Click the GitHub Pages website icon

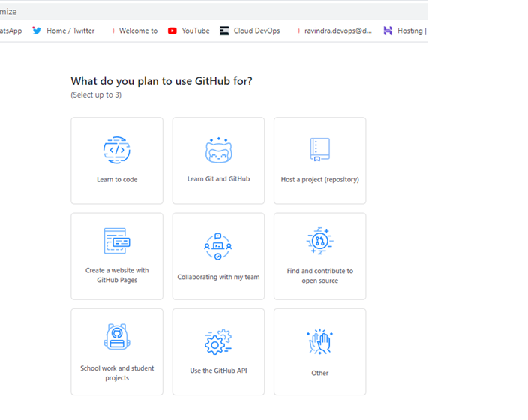pyautogui.click(x=116, y=241)
